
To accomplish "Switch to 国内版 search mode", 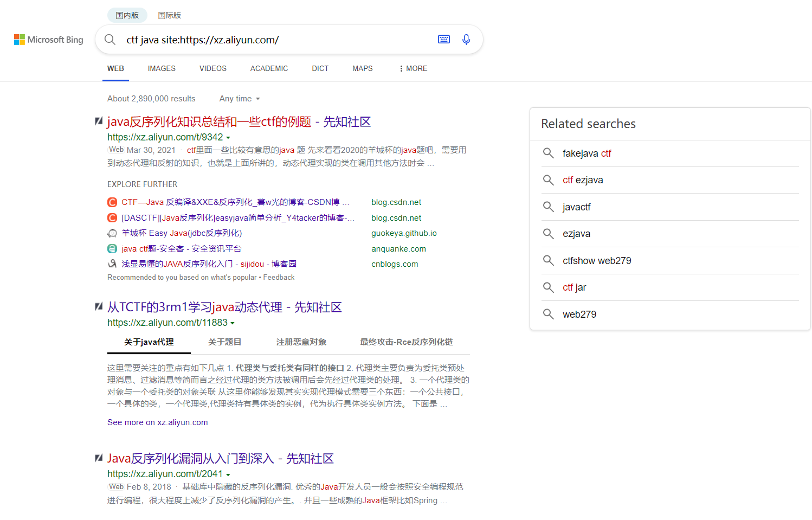I will coord(127,15).
